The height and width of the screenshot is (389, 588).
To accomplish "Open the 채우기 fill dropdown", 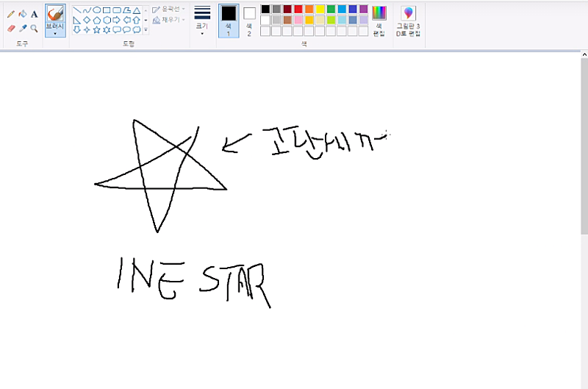I will [169, 20].
